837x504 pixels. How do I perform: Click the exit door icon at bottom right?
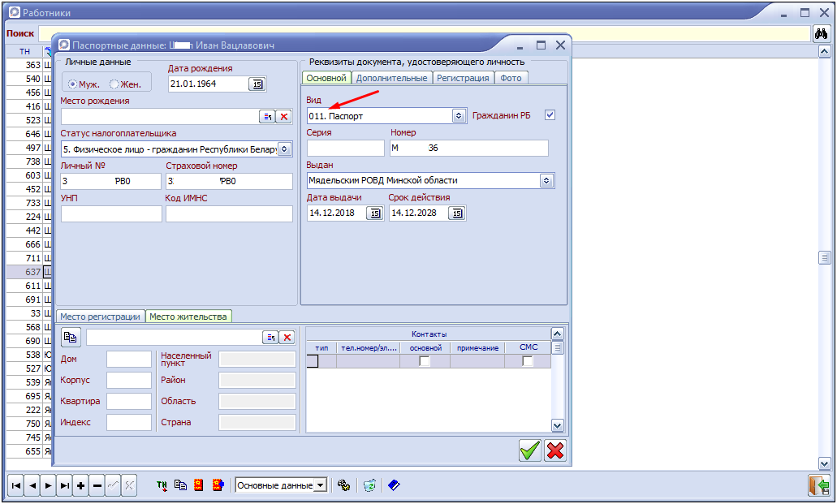coord(818,485)
